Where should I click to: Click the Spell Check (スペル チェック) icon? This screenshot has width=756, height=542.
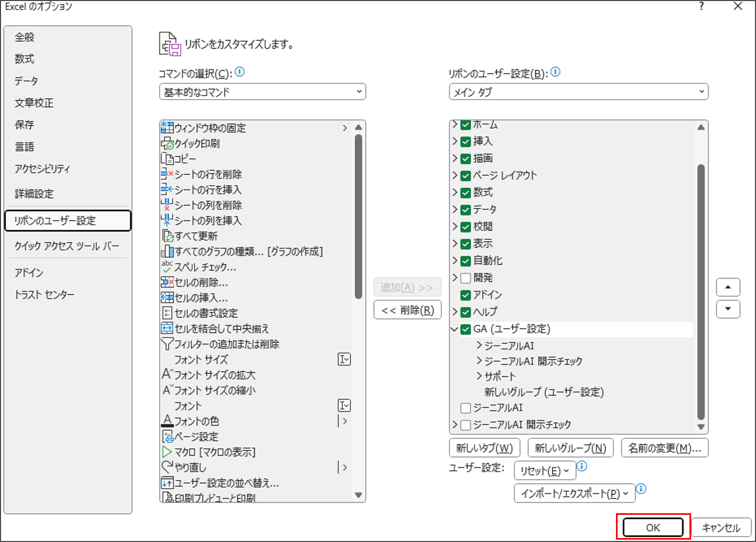pos(167,267)
